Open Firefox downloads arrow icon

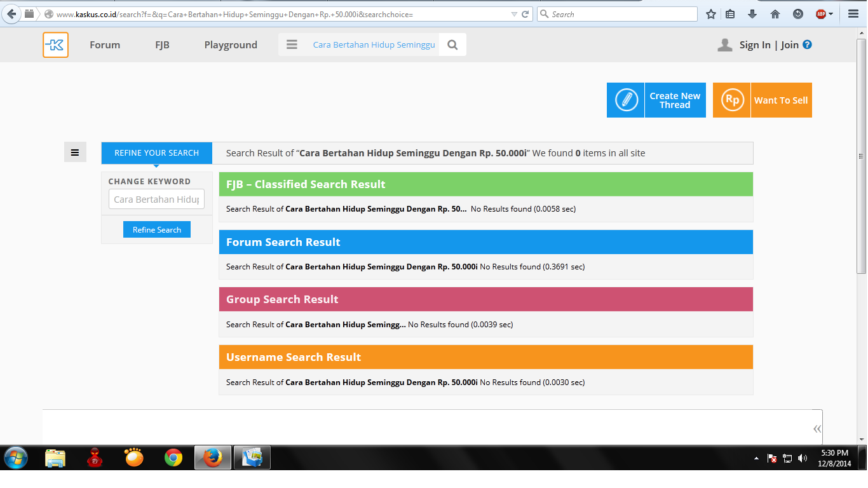pos(752,14)
